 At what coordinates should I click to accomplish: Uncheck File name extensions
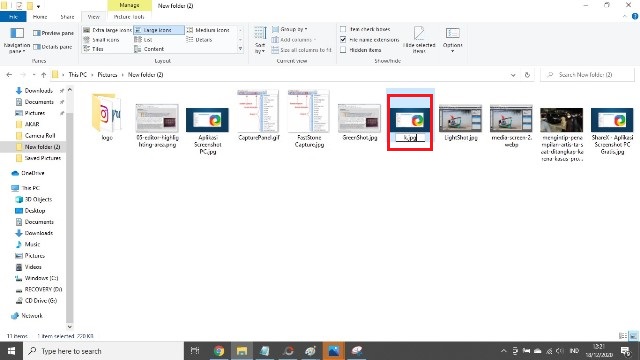[343, 40]
